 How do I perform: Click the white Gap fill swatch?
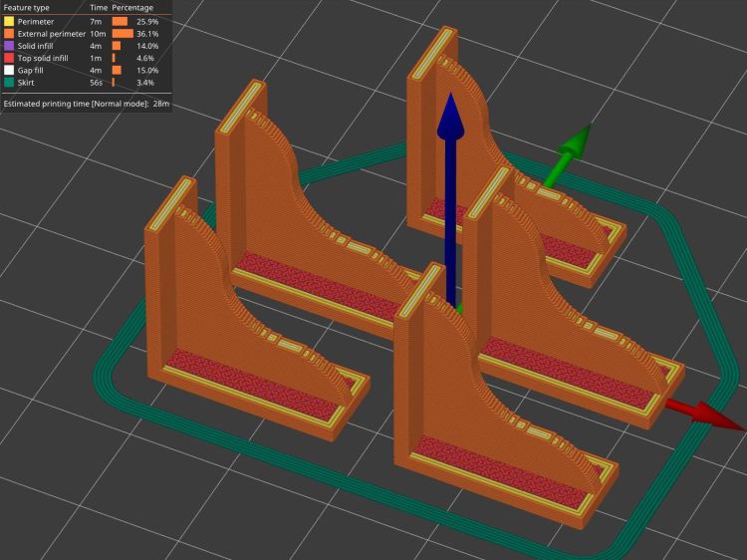click(9, 70)
